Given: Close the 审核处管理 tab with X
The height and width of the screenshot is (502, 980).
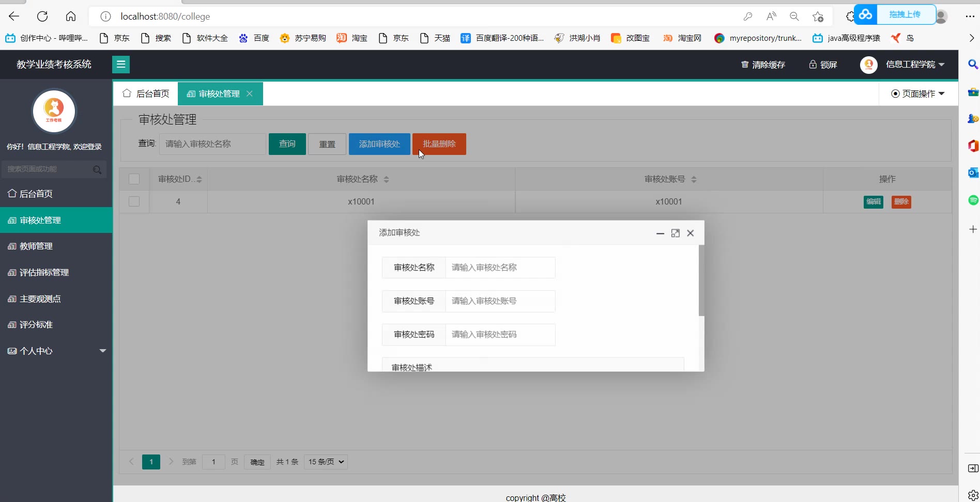Looking at the screenshot, I should (x=250, y=93).
